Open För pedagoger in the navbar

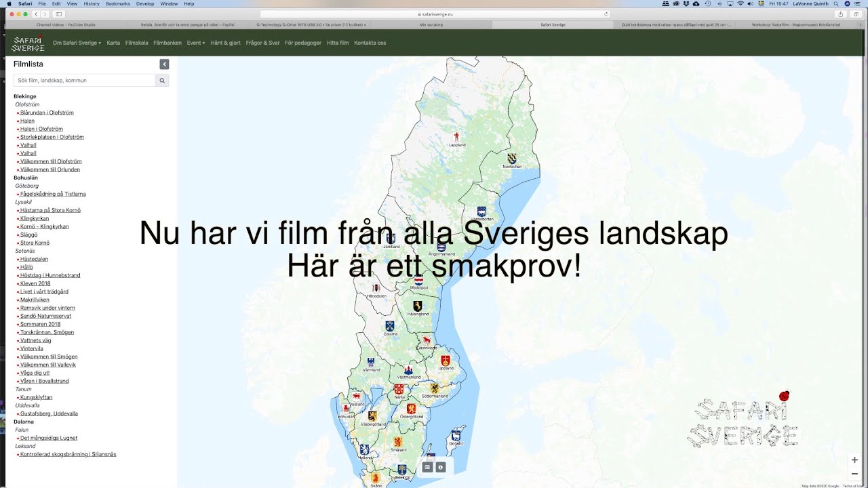coord(303,43)
